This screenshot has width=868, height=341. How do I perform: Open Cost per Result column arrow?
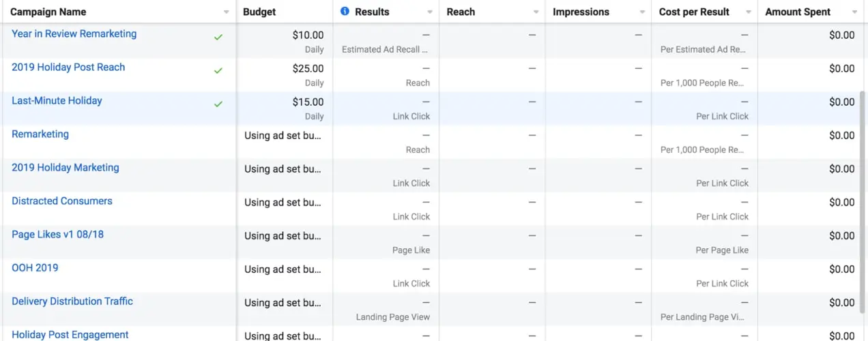[x=749, y=12]
